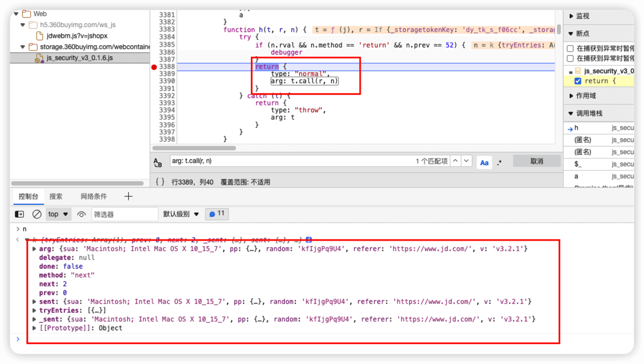
Task: Click the live expression eye icon
Action: pyautogui.click(x=81, y=214)
